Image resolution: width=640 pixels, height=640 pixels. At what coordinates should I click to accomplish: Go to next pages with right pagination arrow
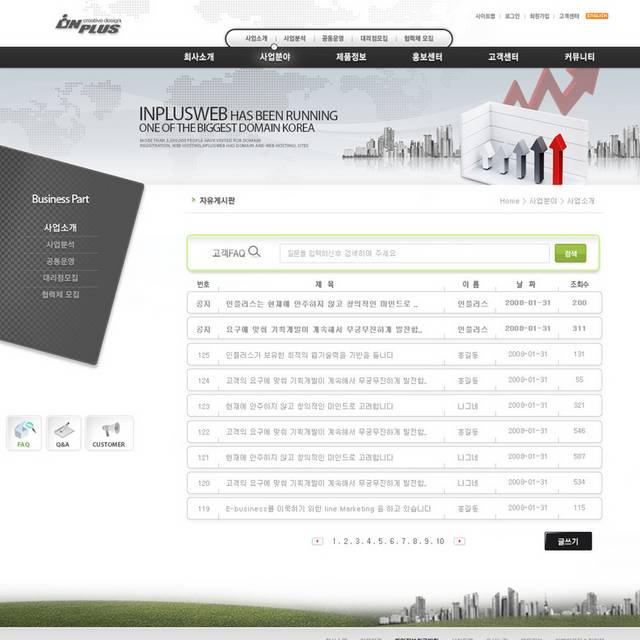click(x=459, y=541)
